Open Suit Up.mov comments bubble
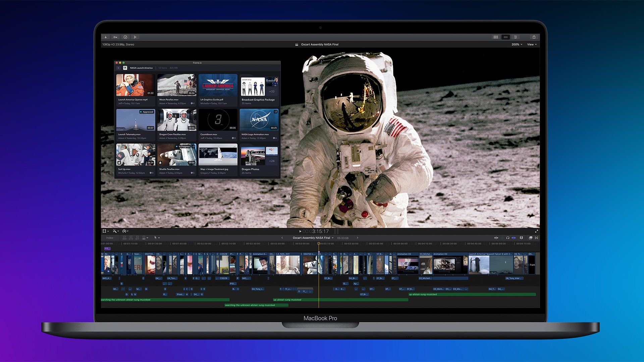The width and height of the screenshot is (644, 362). coord(151,173)
